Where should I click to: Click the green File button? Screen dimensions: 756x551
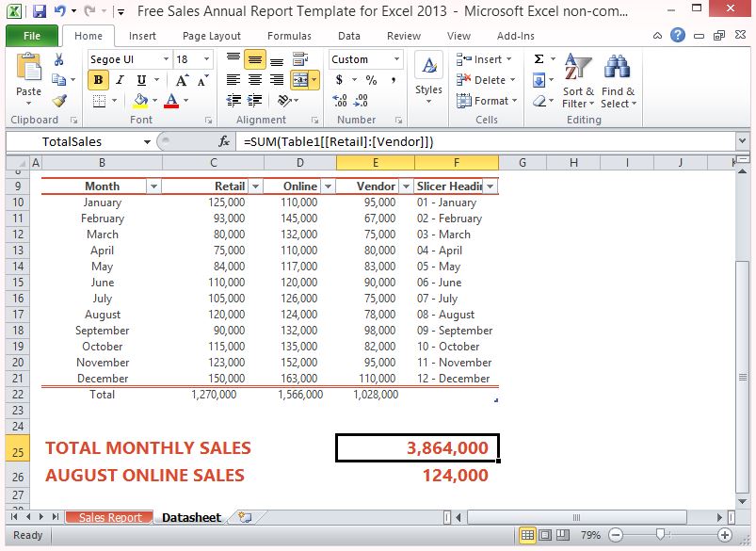click(x=32, y=36)
